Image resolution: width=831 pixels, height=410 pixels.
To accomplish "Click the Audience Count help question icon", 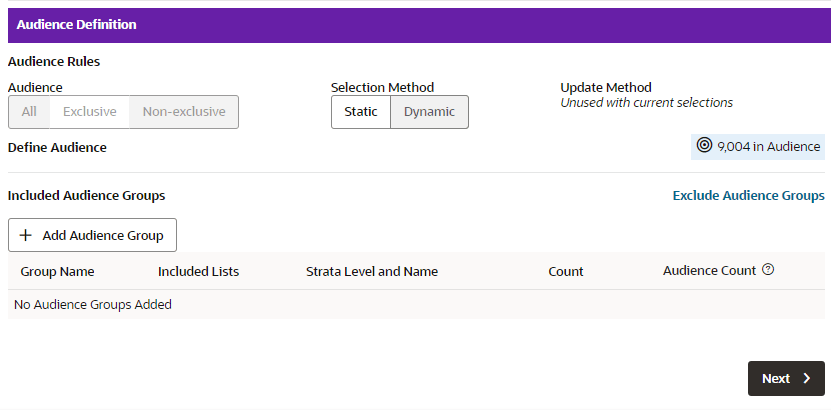I will pyautogui.click(x=768, y=270).
